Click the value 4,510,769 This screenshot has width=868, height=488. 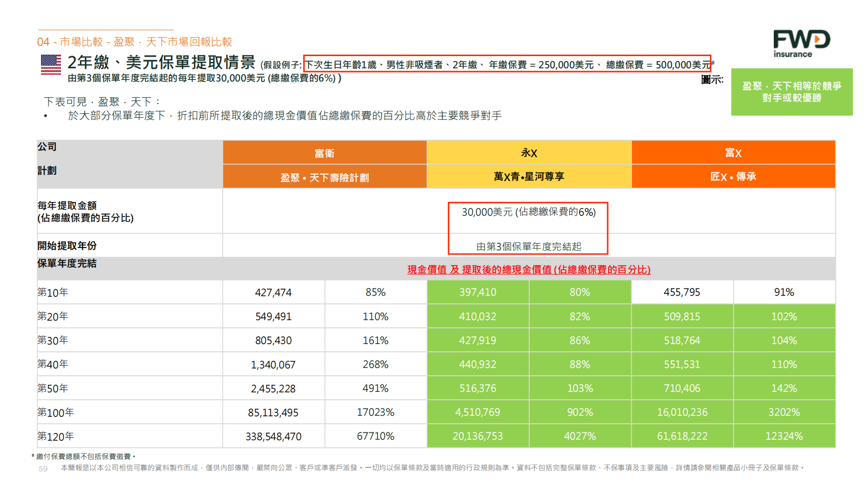tap(477, 412)
